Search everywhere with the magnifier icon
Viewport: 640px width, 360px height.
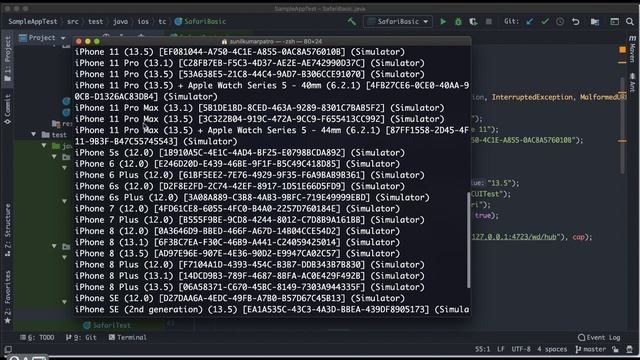pyautogui.click(x=630, y=22)
